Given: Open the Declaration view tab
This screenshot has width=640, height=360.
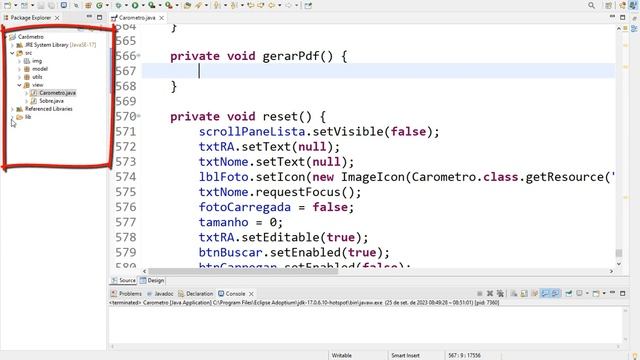Looking at the screenshot, I should [196, 293].
